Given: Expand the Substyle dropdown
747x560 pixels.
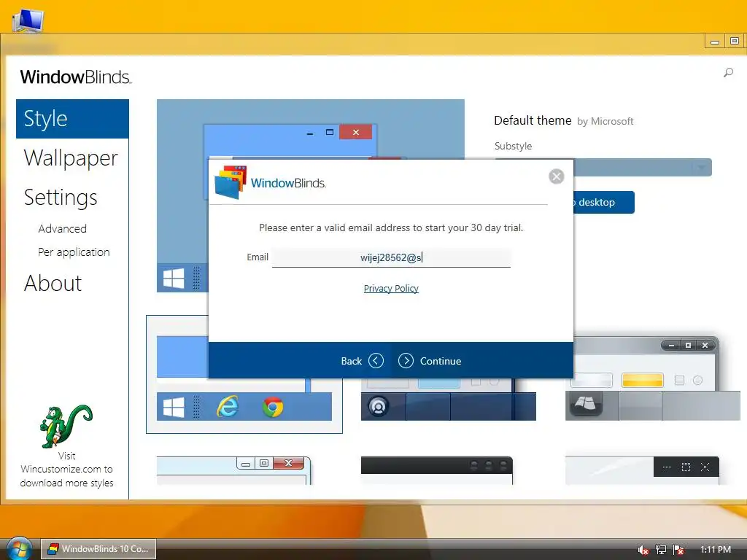Looking at the screenshot, I should click(701, 167).
